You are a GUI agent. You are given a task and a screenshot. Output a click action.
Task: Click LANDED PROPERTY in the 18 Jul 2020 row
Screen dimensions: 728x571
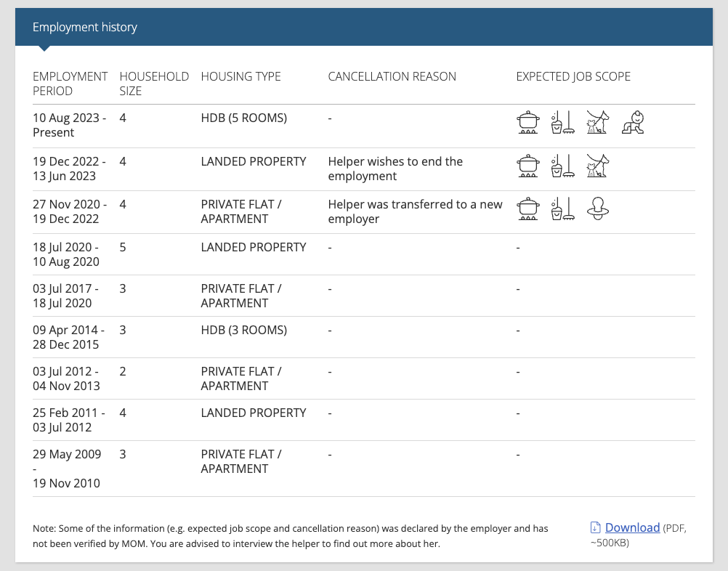[254, 247]
